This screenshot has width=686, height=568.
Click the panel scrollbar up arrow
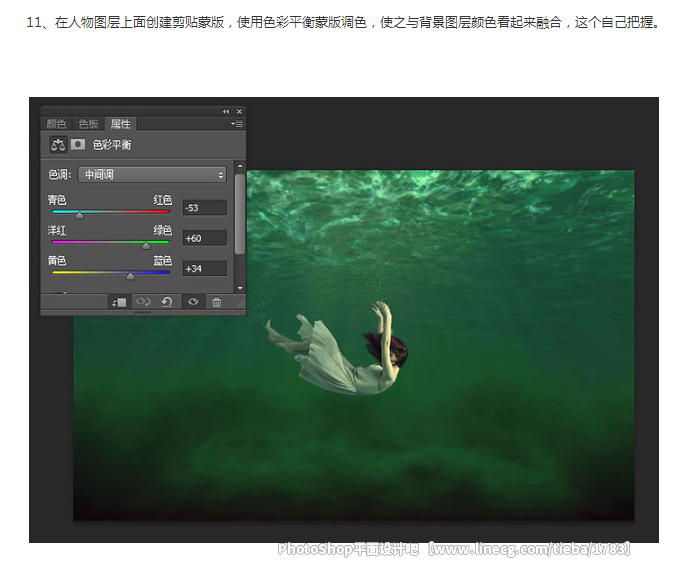240,166
